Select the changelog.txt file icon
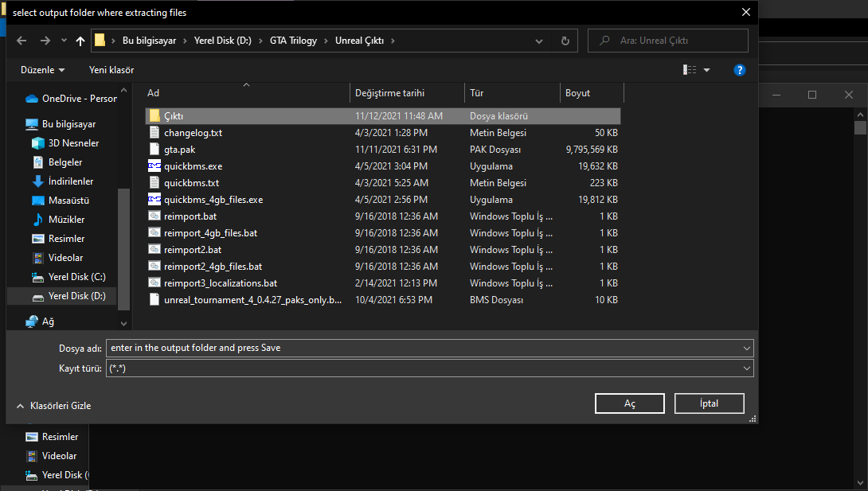This screenshot has width=868, height=491. (x=154, y=133)
